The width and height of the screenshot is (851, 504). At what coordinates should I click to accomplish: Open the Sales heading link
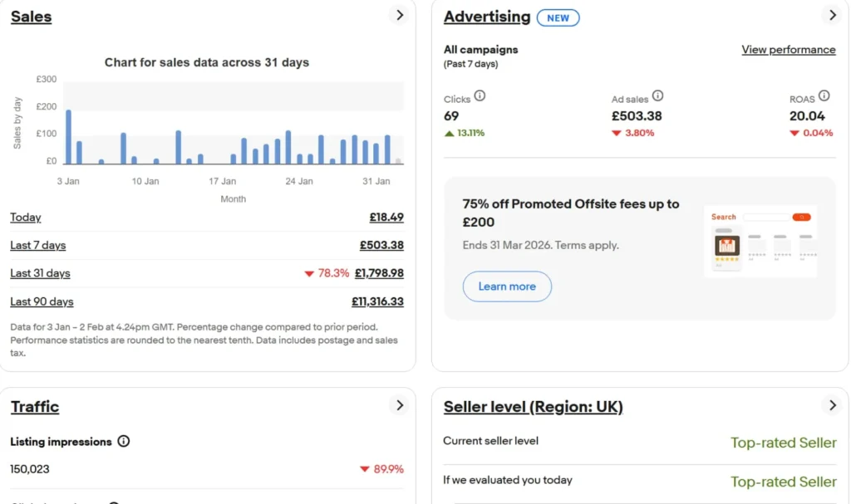coord(31,17)
